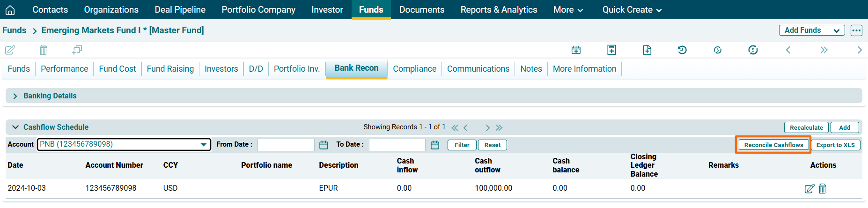This screenshot has height=208, width=868.
Task: Click the delete fund trash icon in toolbar
Action: click(43, 50)
